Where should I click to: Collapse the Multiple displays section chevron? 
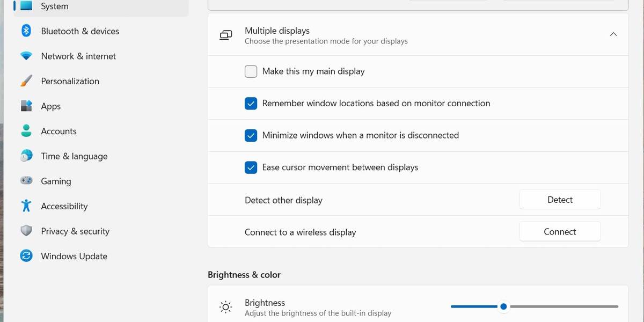pyautogui.click(x=613, y=34)
